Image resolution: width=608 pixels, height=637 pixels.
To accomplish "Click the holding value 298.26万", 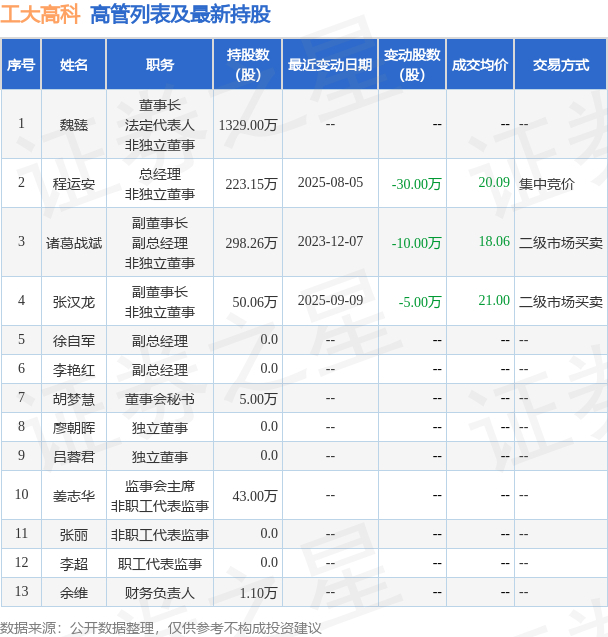I will [251, 243].
